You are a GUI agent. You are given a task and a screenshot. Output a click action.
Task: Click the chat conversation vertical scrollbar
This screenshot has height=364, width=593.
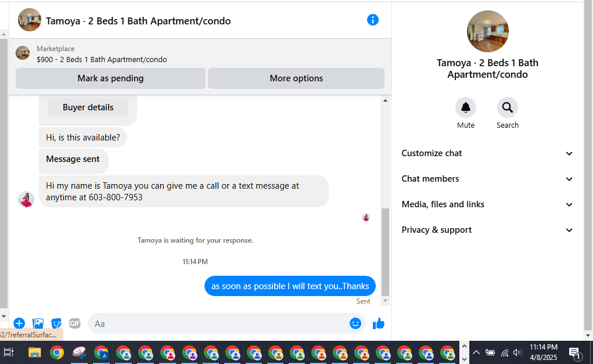point(385,251)
